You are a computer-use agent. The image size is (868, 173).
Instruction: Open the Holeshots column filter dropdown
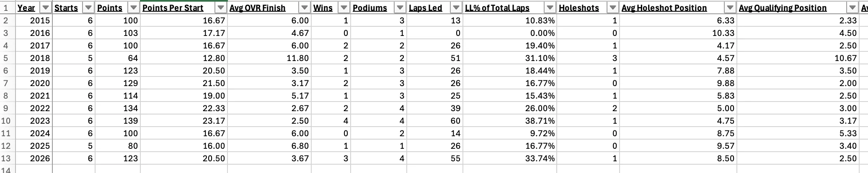coord(613,8)
